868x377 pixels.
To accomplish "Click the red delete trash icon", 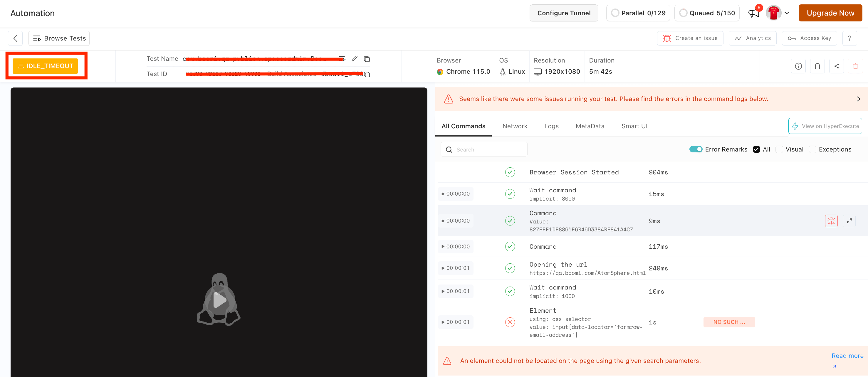I will 855,66.
